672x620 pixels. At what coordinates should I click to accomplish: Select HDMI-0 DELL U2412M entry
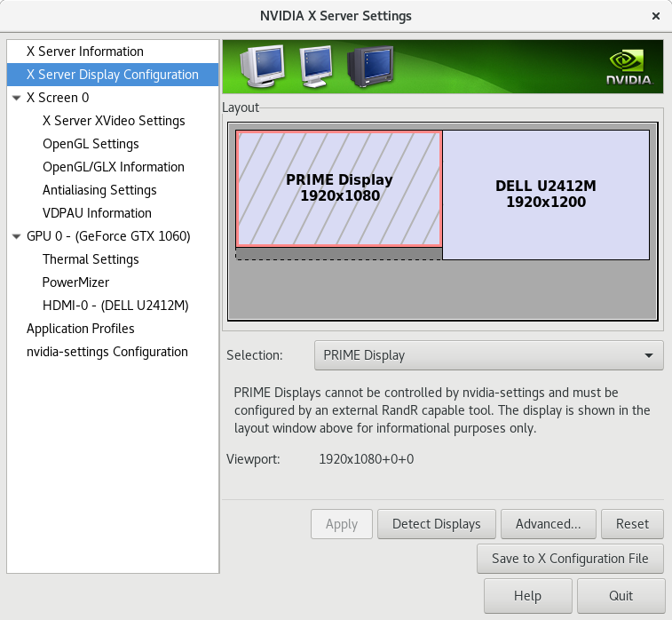click(115, 306)
